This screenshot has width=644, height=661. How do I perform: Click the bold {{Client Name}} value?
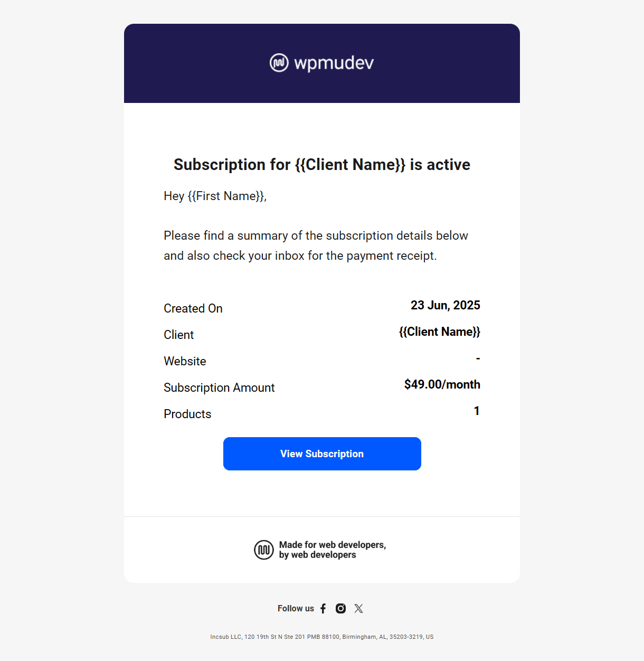439,332
